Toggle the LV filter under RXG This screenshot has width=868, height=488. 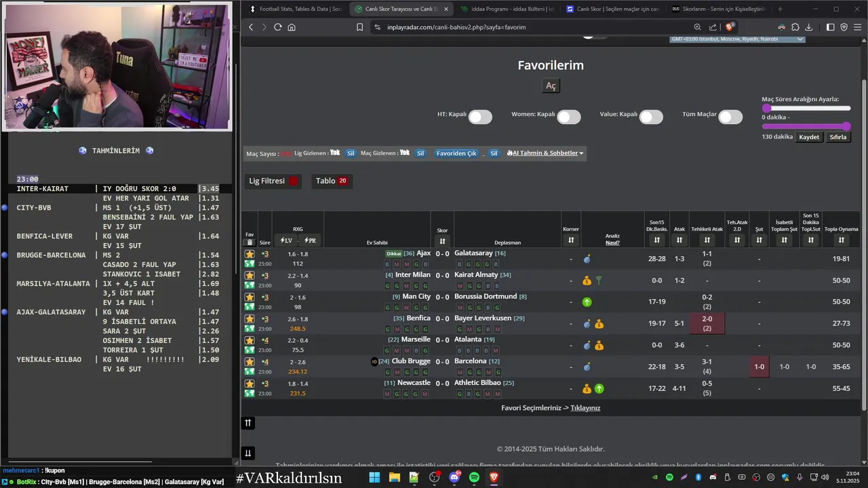click(x=286, y=241)
